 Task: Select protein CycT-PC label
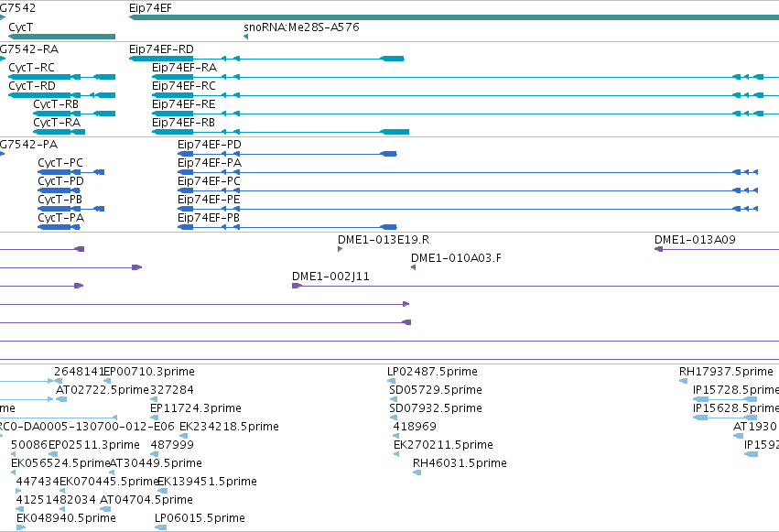pos(60,163)
